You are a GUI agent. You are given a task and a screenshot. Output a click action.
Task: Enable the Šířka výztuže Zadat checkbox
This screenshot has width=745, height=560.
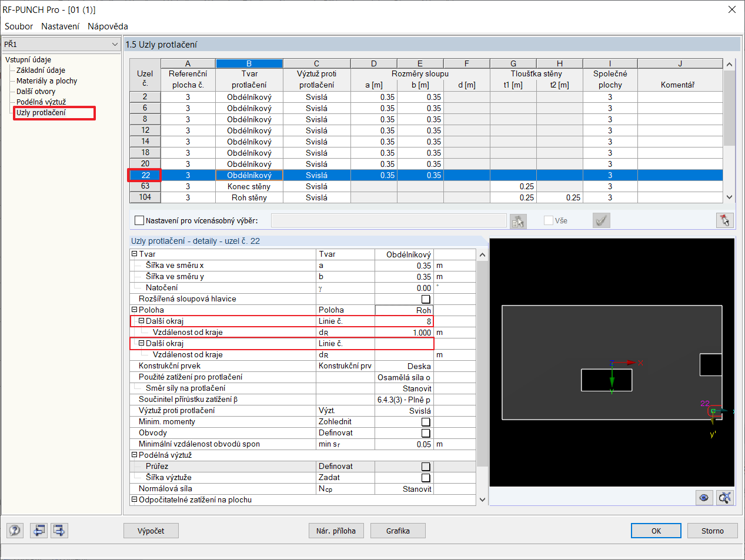pos(426,478)
